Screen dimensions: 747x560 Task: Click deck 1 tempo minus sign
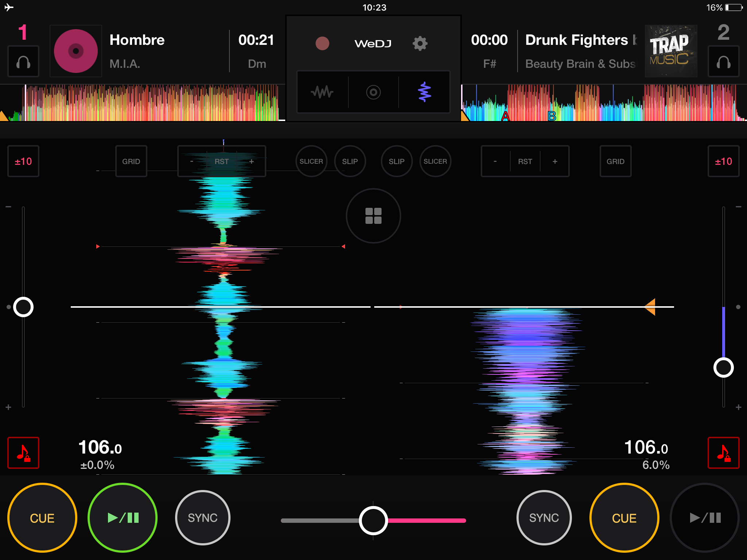pyautogui.click(x=8, y=207)
